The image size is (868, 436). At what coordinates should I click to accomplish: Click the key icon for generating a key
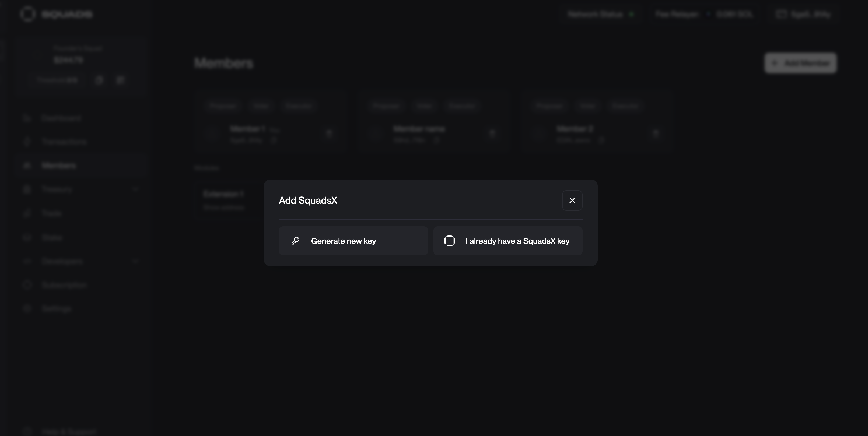pyautogui.click(x=296, y=241)
